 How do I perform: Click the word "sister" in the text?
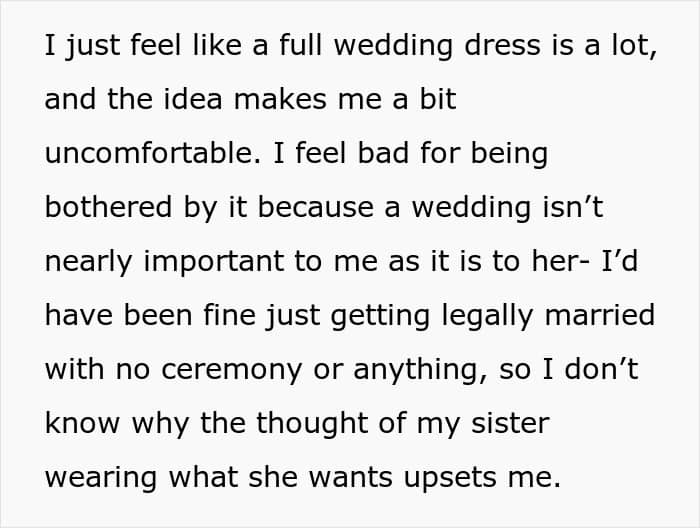click(x=510, y=423)
